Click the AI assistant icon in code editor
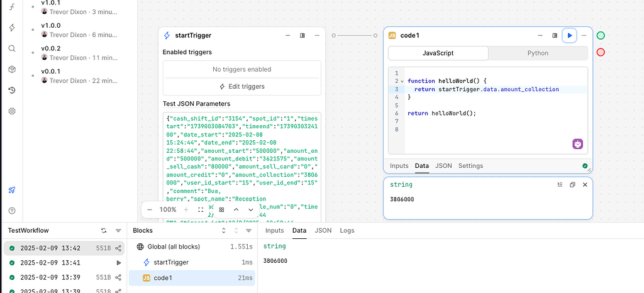This screenshot has width=644, height=293. (x=577, y=144)
